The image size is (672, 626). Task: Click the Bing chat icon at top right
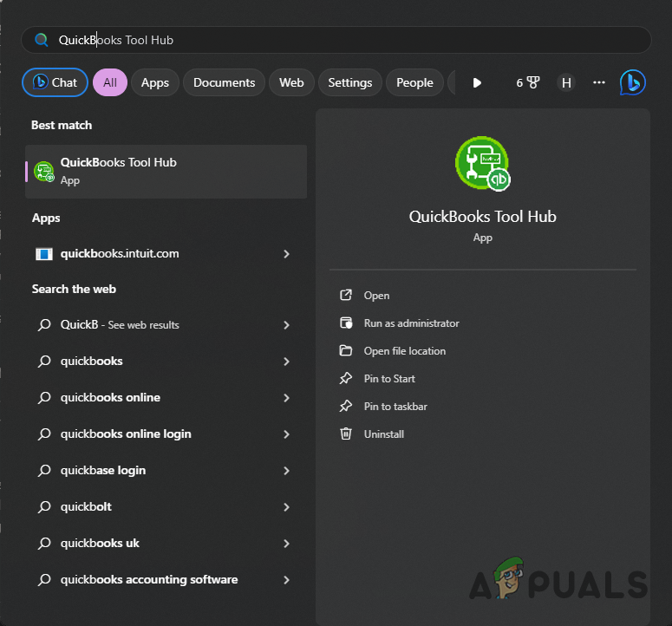[633, 82]
